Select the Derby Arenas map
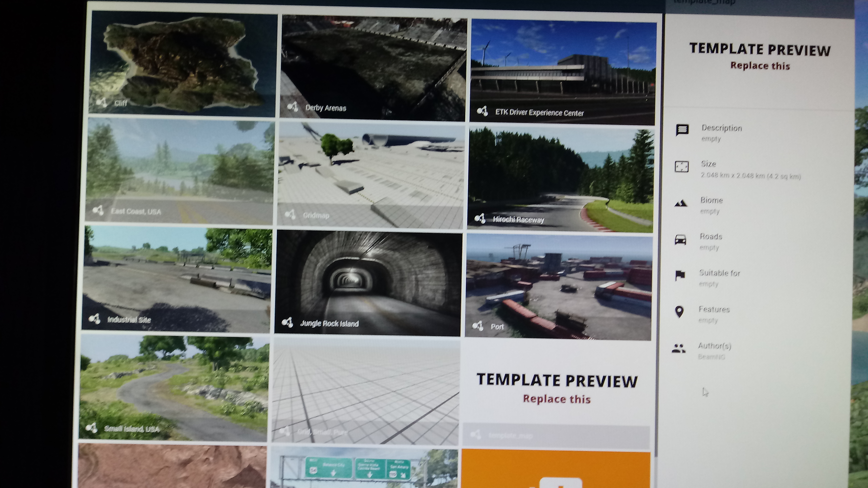Viewport: 868px width, 488px height. [373, 67]
